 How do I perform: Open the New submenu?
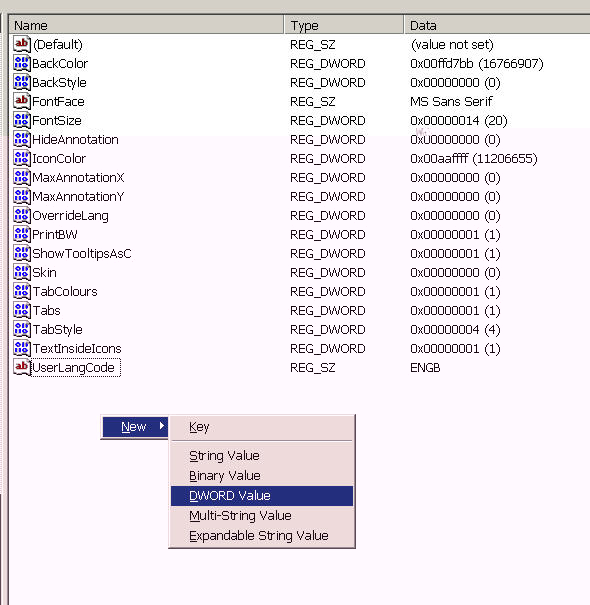135,426
